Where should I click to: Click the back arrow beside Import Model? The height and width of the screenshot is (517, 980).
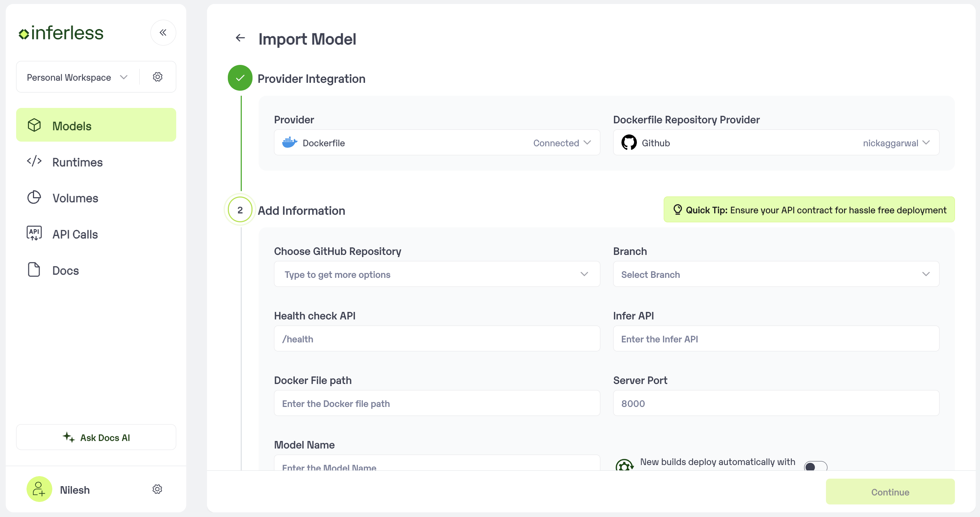coord(240,38)
